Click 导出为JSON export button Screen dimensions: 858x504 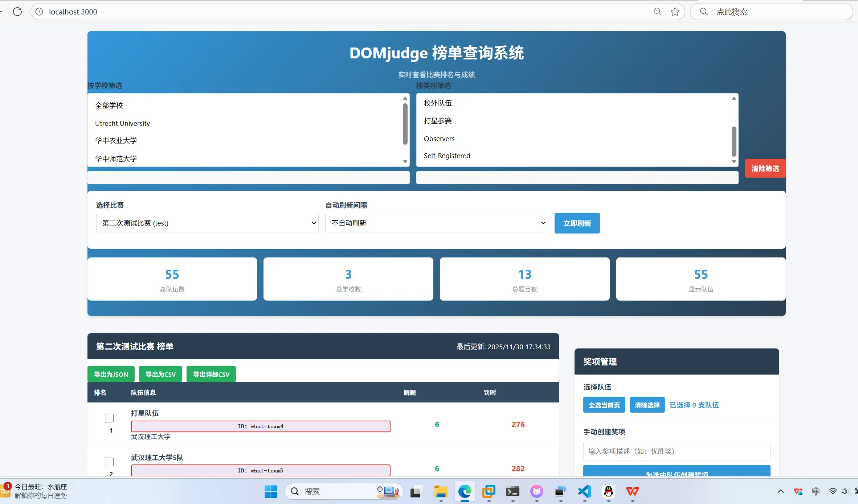(111, 374)
